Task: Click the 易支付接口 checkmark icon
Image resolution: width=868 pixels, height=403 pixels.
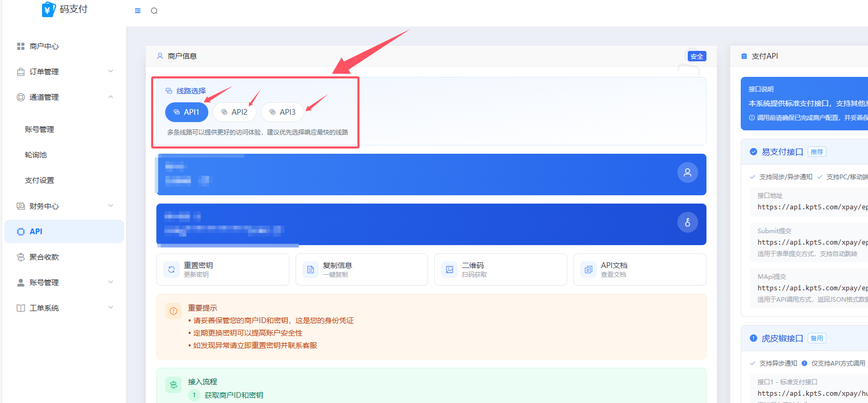Action: coord(753,152)
